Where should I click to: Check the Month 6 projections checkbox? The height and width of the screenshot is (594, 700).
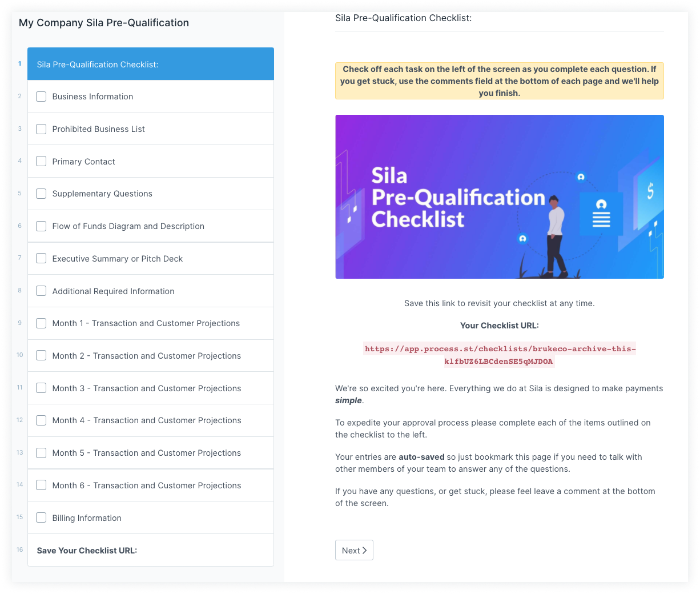41,485
